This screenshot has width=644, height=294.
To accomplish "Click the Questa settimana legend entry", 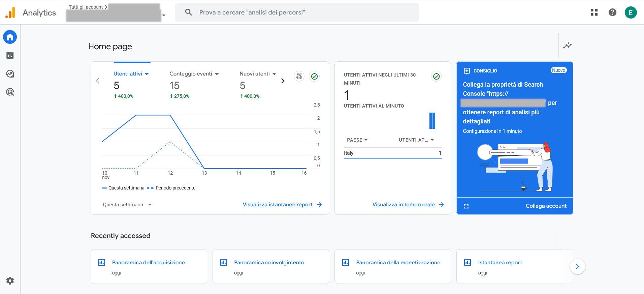I will coord(123,188).
